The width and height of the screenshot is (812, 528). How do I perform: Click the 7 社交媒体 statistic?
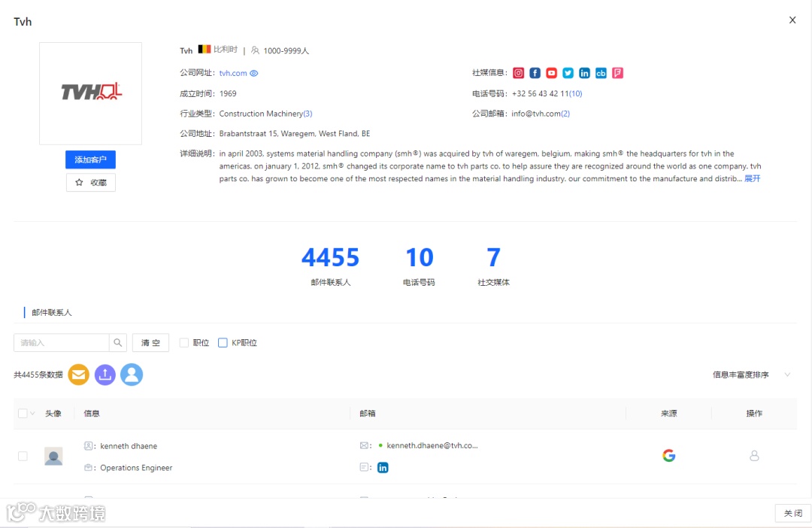point(493,266)
